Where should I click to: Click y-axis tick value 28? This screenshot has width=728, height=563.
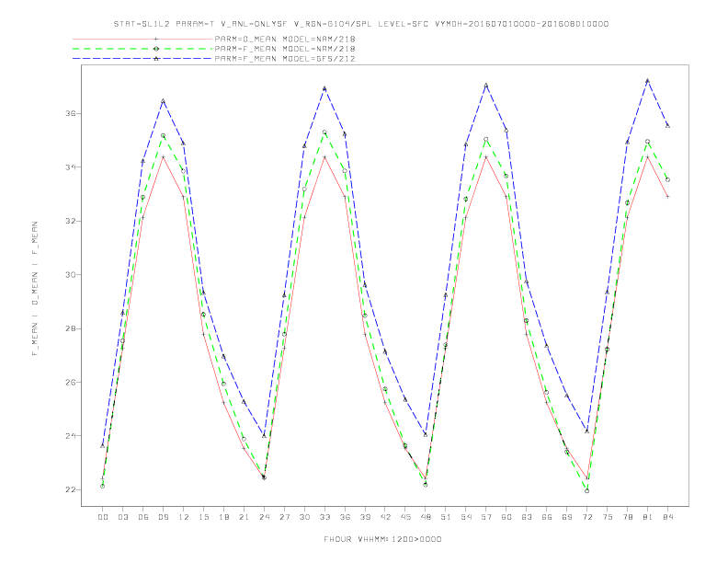point(71,328)
